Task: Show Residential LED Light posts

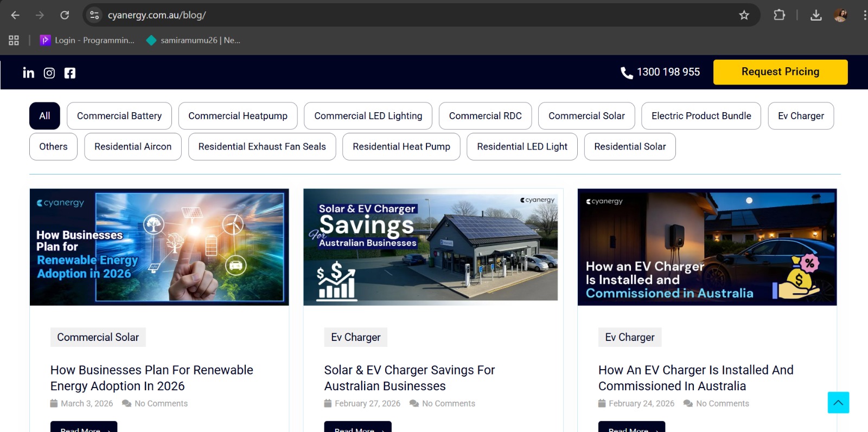Action: (522, 146)
